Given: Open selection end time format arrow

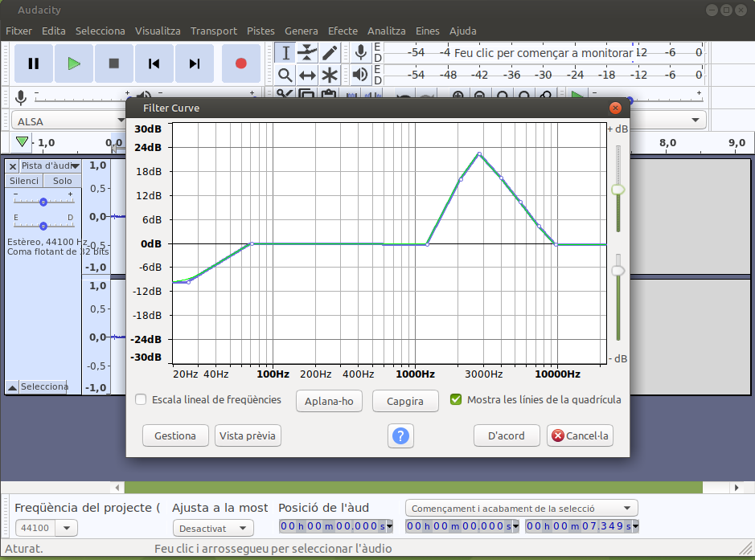Looking at the screenshot, I should tap(635, 526).
